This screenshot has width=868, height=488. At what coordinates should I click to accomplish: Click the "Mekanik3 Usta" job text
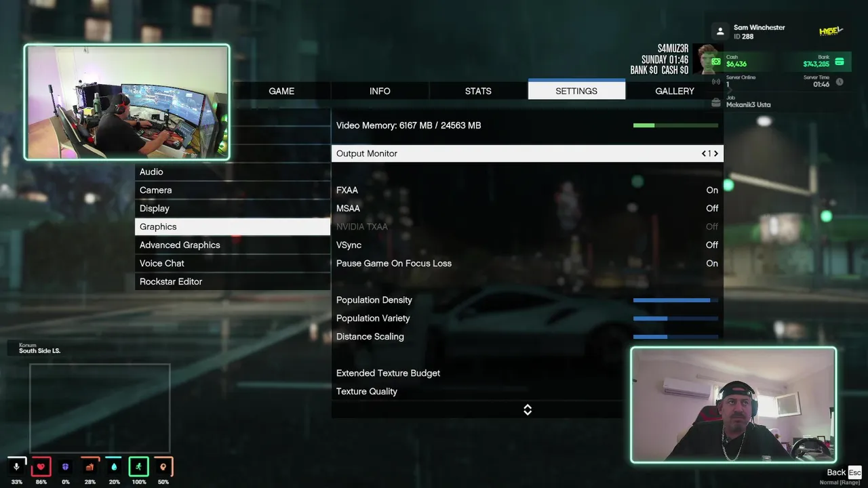pos(749,105)
